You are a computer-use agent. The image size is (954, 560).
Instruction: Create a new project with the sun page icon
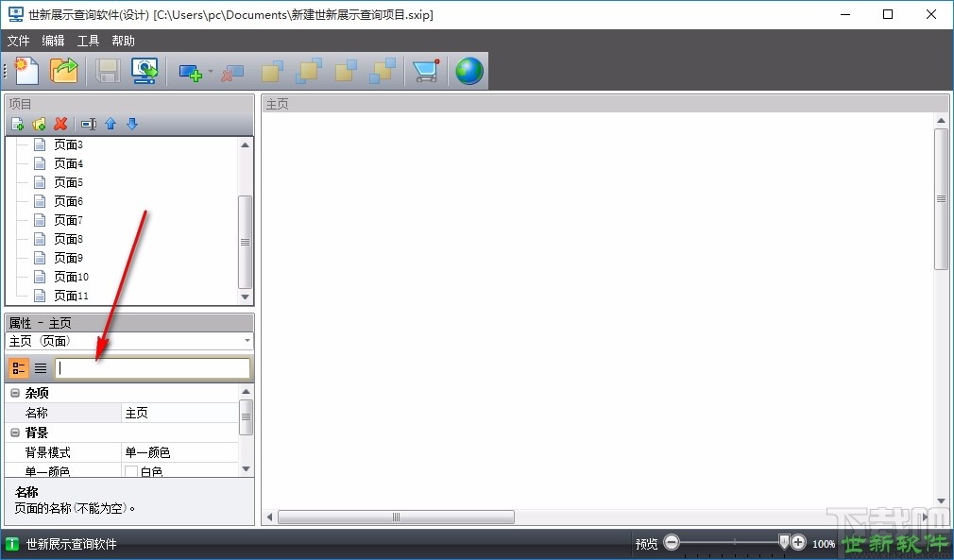click(x=26, y=71)
